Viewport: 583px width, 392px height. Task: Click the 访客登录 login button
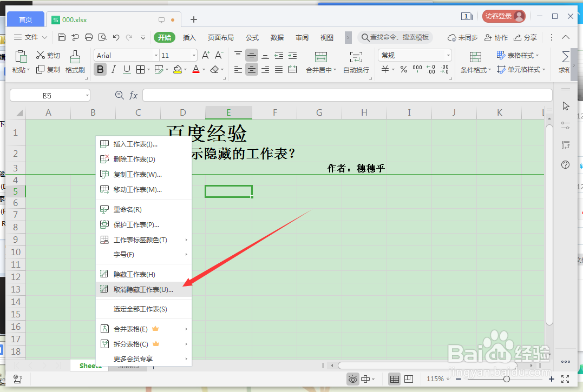pos(504,16)
